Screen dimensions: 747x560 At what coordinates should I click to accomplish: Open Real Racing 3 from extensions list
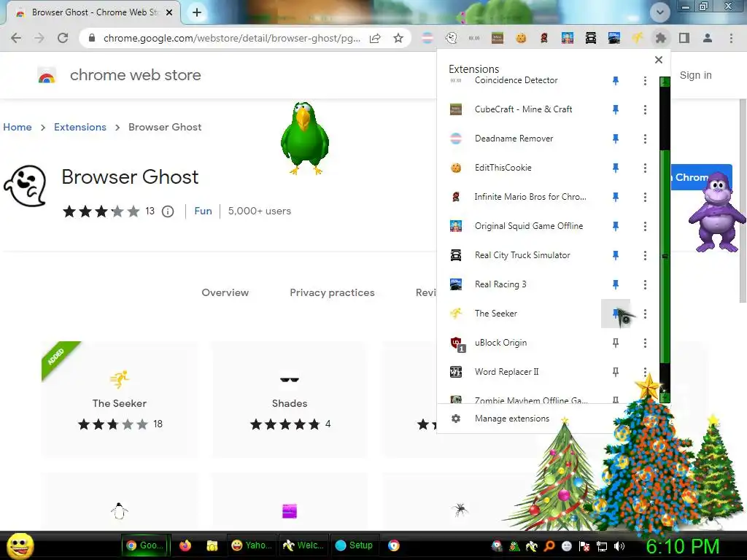point(500,284)
